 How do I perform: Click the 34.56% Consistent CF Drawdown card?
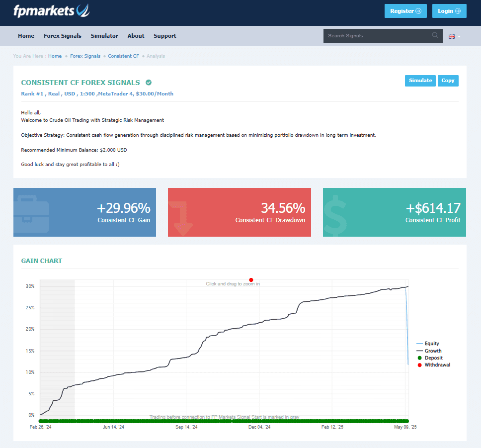click(240, 212)
